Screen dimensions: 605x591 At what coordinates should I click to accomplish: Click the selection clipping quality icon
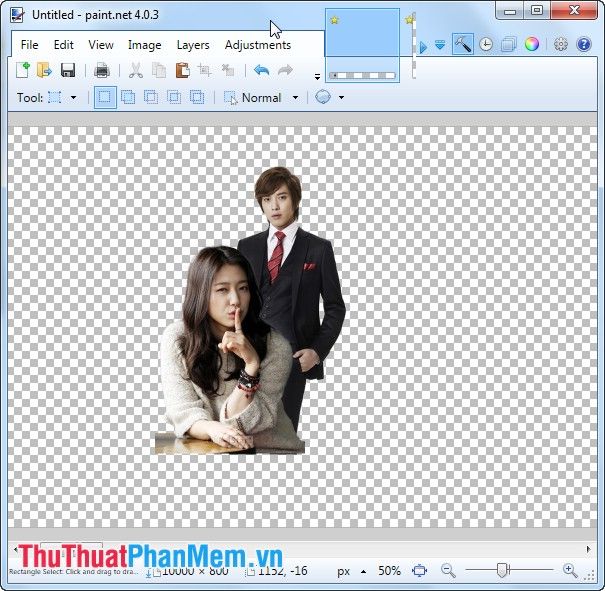pyautogui.click(x=323, y=97)
